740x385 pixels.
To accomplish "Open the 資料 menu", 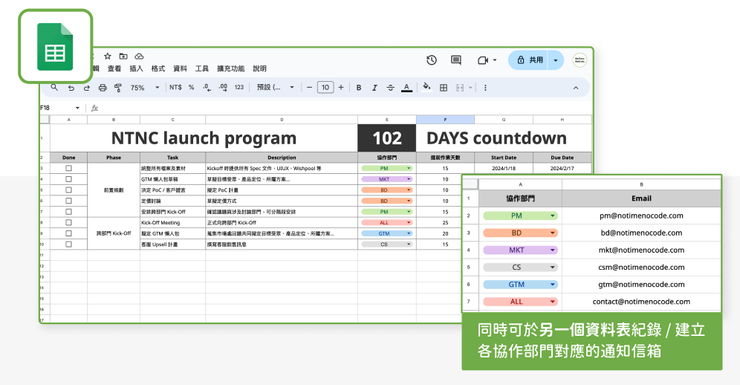I will click(x=180, y=68).
